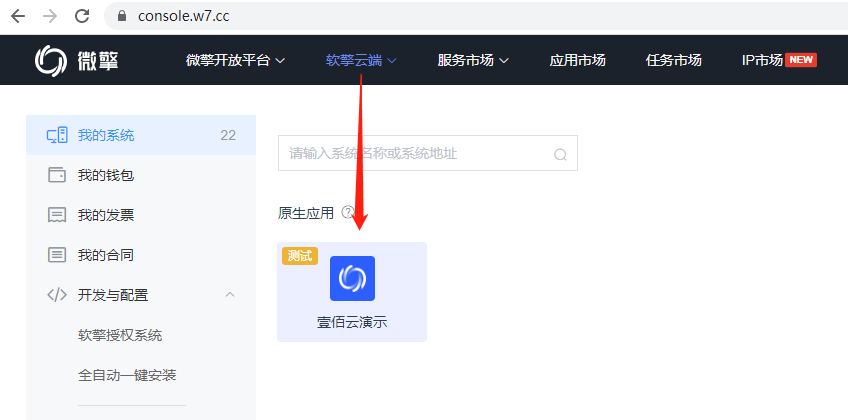Open 全自动一键安装 submenu item
This screenshot has height=420, width=848.
127,375
